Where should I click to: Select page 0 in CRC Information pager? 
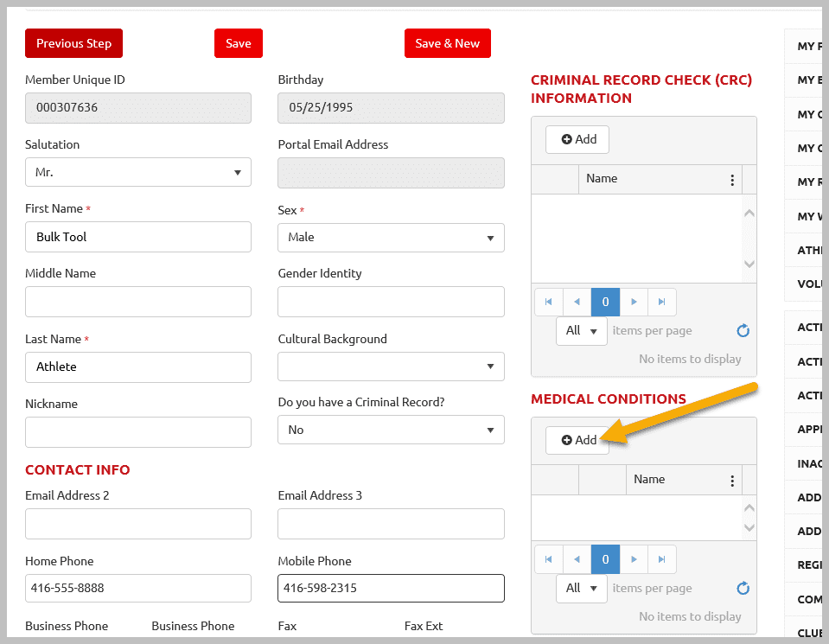[x=605, y=302]
